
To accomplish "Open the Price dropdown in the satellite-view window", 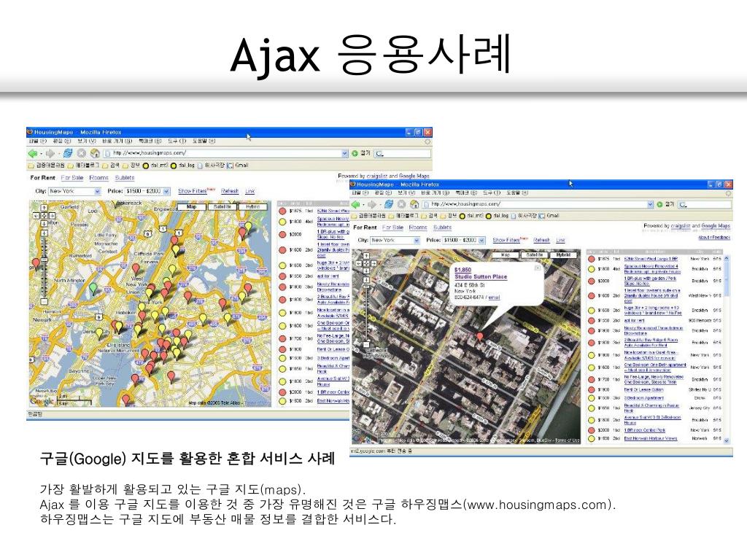I will (x=464, y=241).
